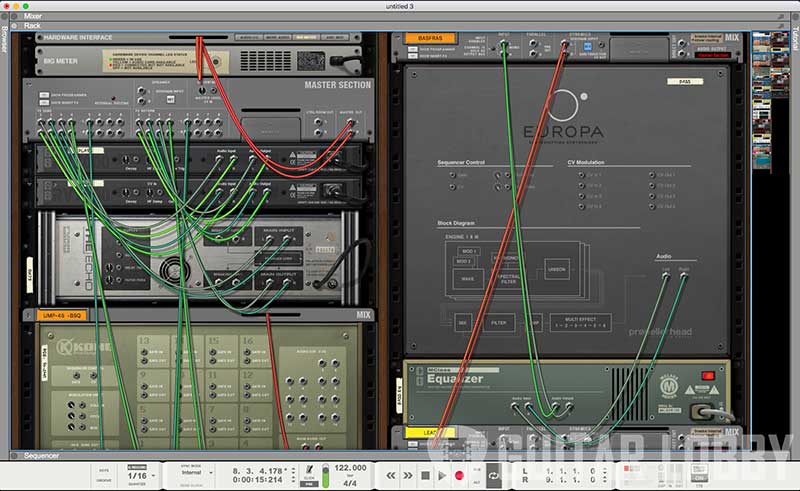
Task: Toggle BASFRAS channel Show Insert FX
Action: (x=412, y=56)
